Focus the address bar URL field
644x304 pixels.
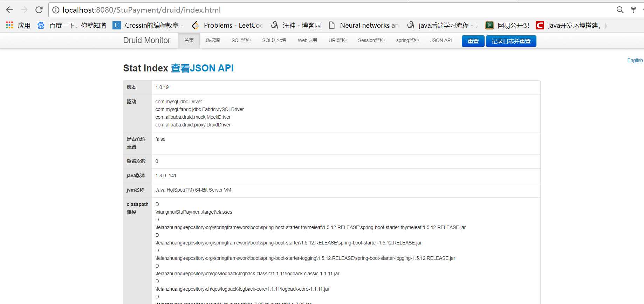tap(333, 10)
